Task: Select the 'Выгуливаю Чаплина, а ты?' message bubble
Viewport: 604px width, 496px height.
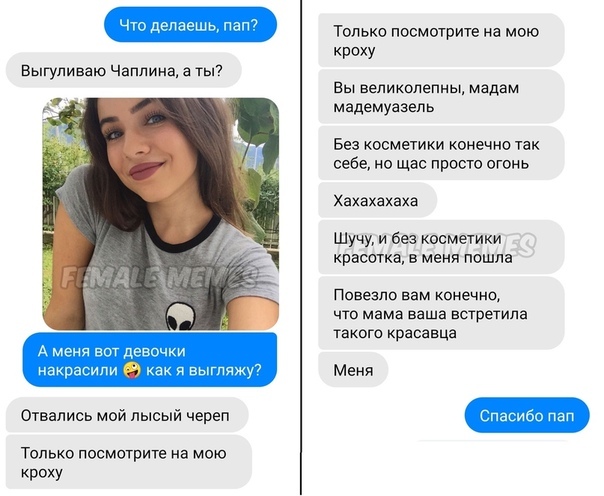Action: click(124, 70)
